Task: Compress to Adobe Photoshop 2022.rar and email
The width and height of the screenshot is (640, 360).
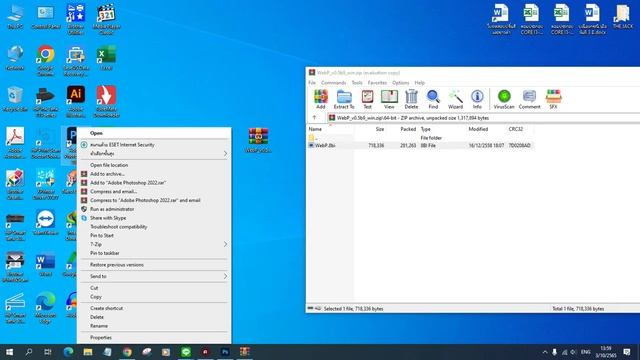Action: click(x=154, y=200)
